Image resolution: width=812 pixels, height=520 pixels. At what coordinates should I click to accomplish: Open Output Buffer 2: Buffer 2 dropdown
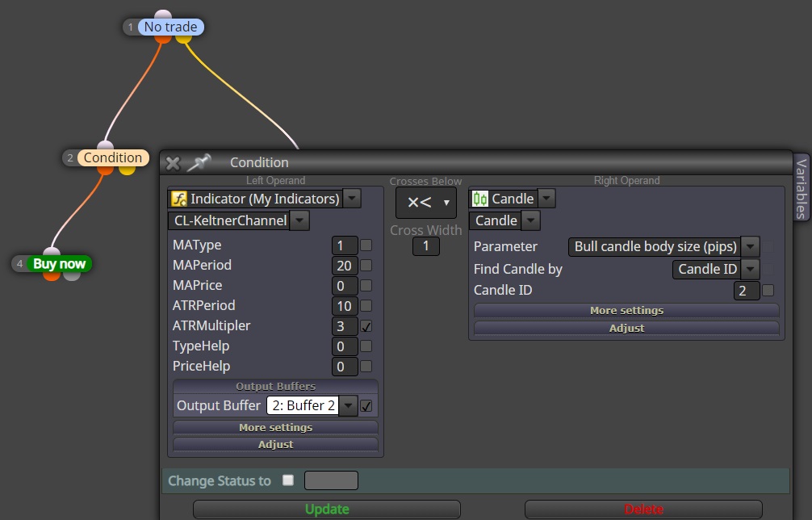click(x=349, y=405)
